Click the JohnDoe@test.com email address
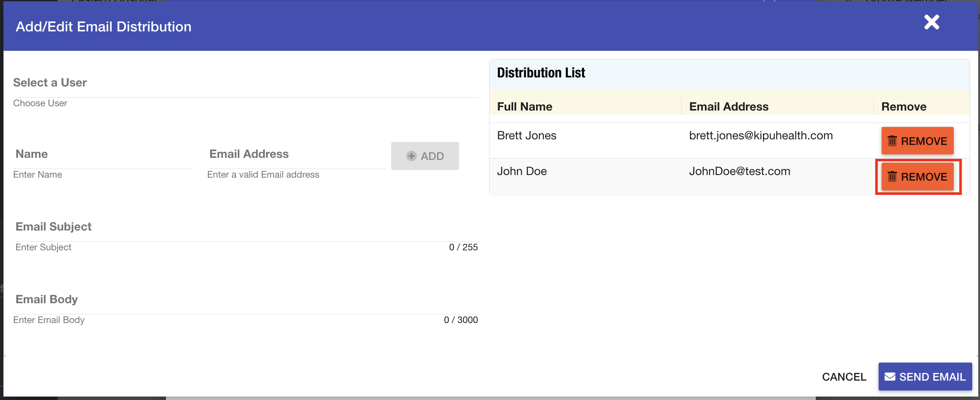The width and height of the screenshot is (980, 400). tap(739, 172)
